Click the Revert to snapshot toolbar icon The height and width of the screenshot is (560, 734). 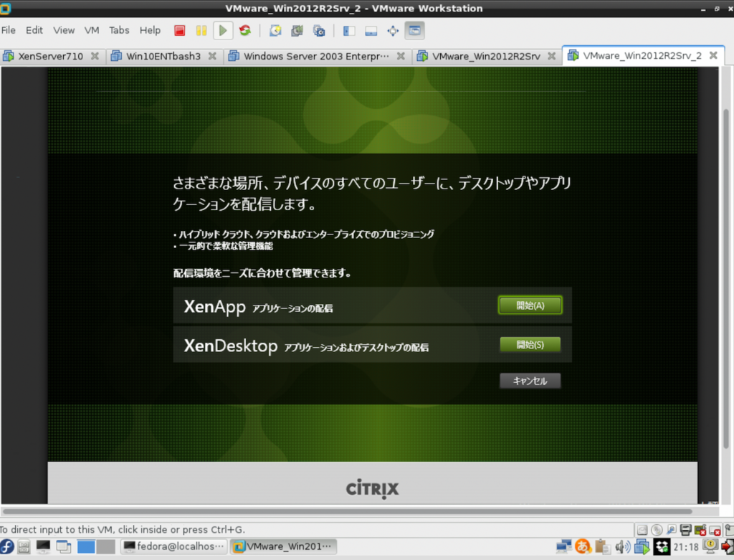pos(297,31)
